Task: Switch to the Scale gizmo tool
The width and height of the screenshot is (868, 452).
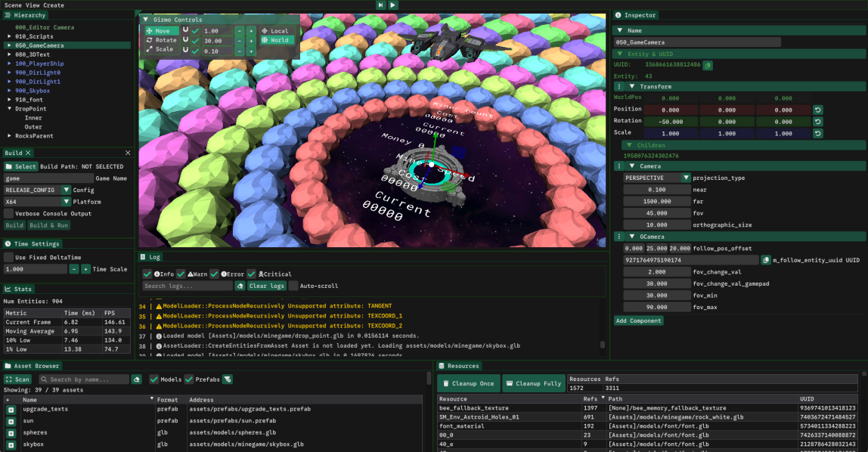Action: click(163, 48)
